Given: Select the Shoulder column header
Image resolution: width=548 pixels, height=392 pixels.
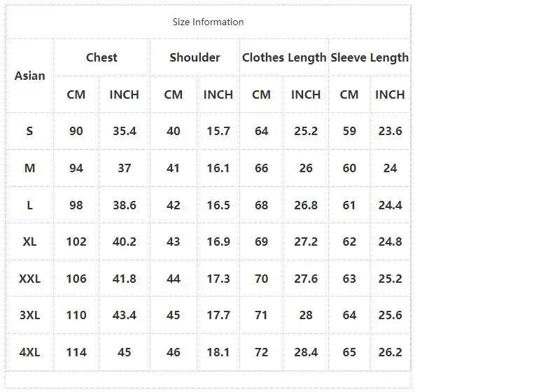Looking at the screenshot, I should tap(195, 57).
